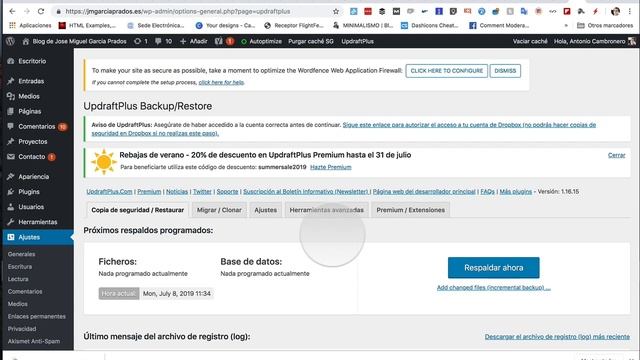The image size is (640, 360).
Task: Open the Más plugins link
Action: coord(516,191)
